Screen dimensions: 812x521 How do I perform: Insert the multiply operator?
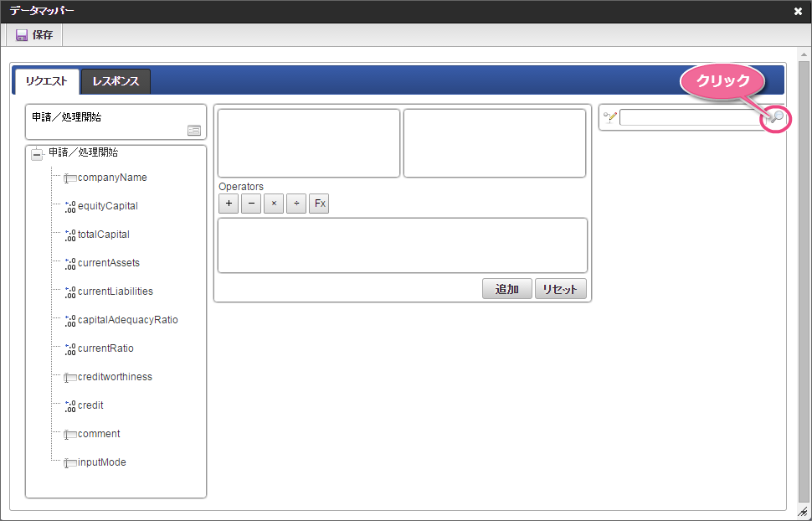[274, 204]
